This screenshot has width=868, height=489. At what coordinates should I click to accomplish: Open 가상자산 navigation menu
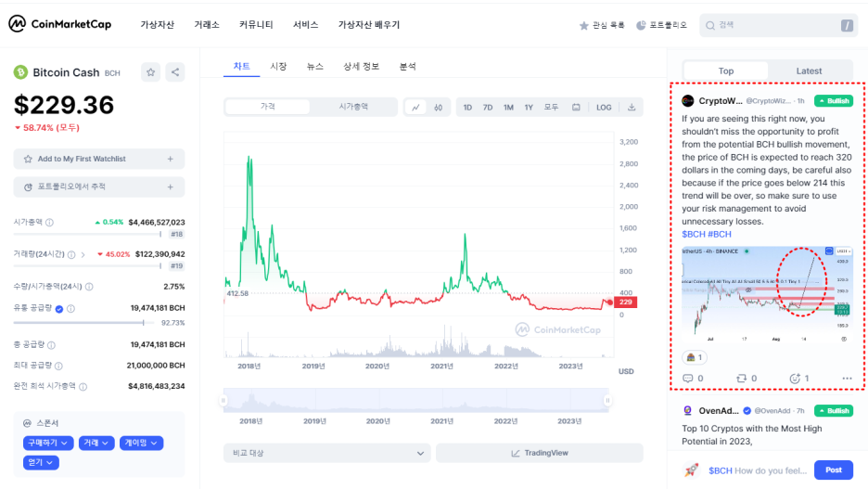tap(158, 25)
